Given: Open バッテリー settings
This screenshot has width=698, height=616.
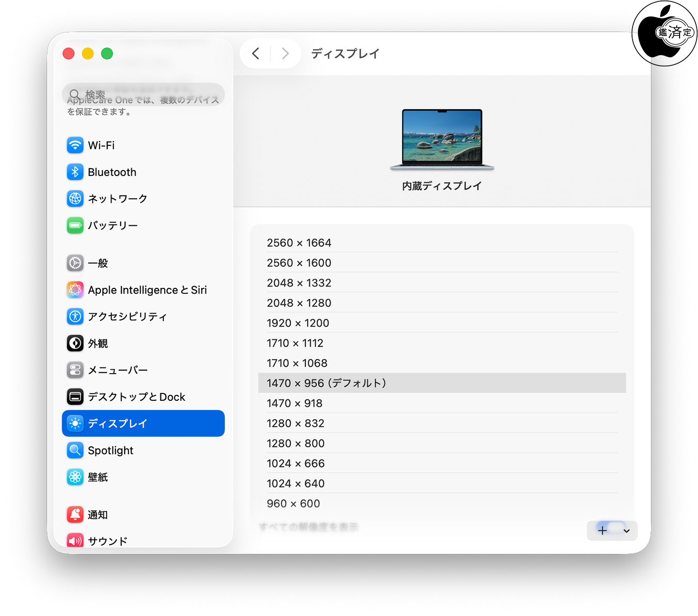Looking at the screenshot, I should click(112, 225).
